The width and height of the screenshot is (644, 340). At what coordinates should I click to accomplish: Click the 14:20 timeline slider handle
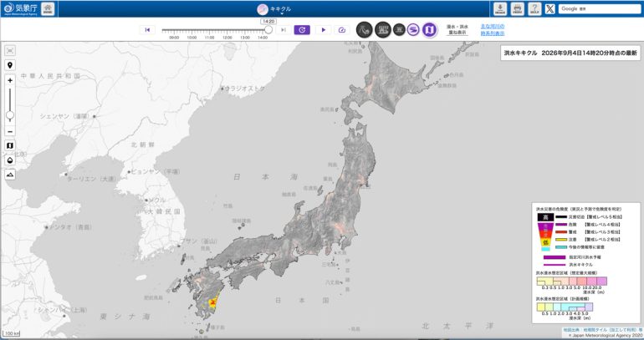click(268, 29)
